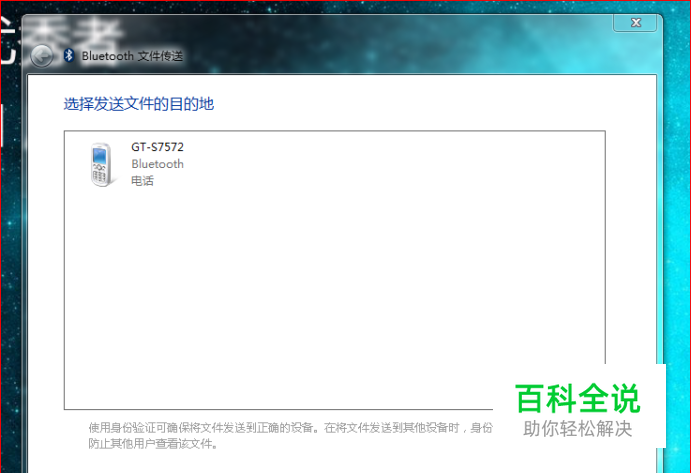Screen dimensions: 691x473
Task: Close the Bluetooth file transfer window
Action: pyautogui.click(x=635, y=22)
